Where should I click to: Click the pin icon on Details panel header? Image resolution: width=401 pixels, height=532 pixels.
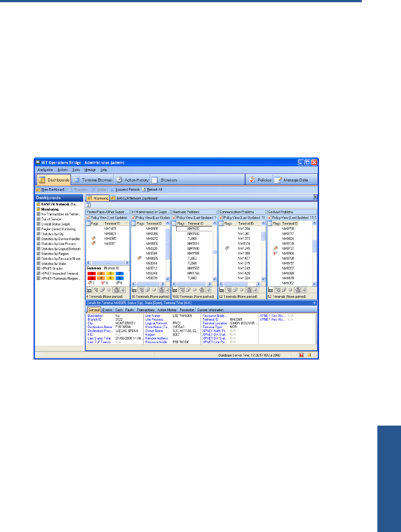[x=315, y=303]
